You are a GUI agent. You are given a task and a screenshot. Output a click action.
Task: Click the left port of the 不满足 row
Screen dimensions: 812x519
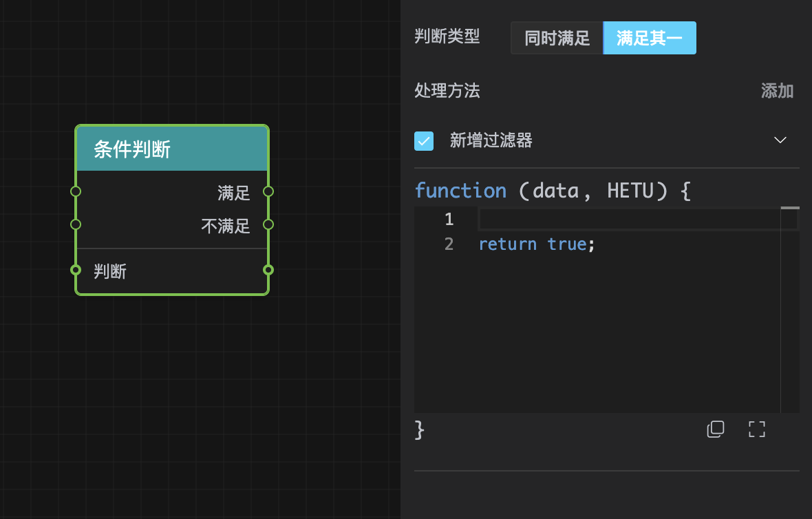coord(76,225)
